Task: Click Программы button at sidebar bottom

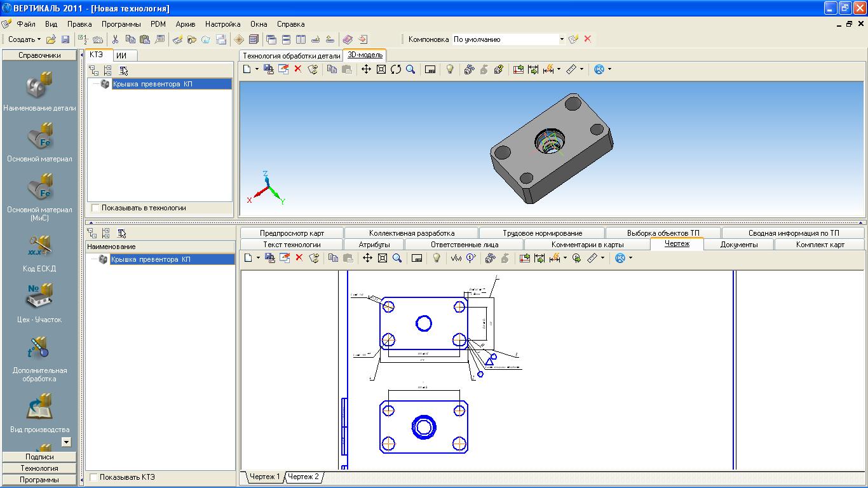Action: tap(39, 480)
